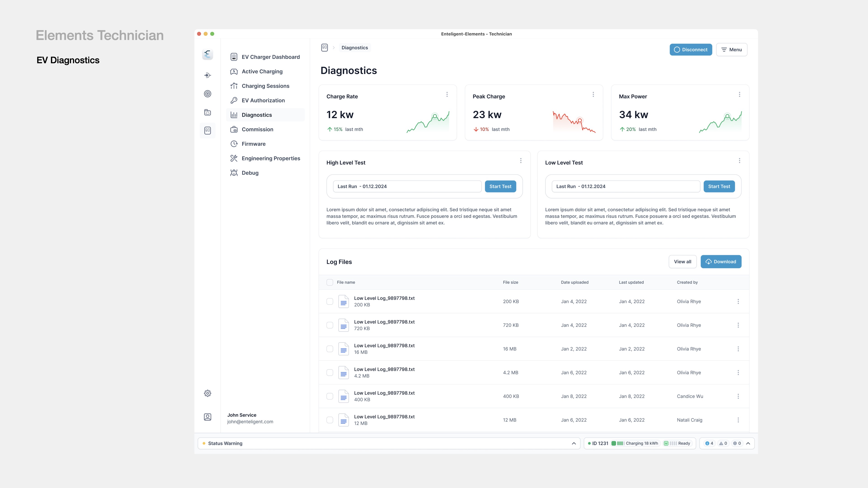Toggle the select-all File name checkbox
Screen dimensions: 868x488
coord(330,282)
